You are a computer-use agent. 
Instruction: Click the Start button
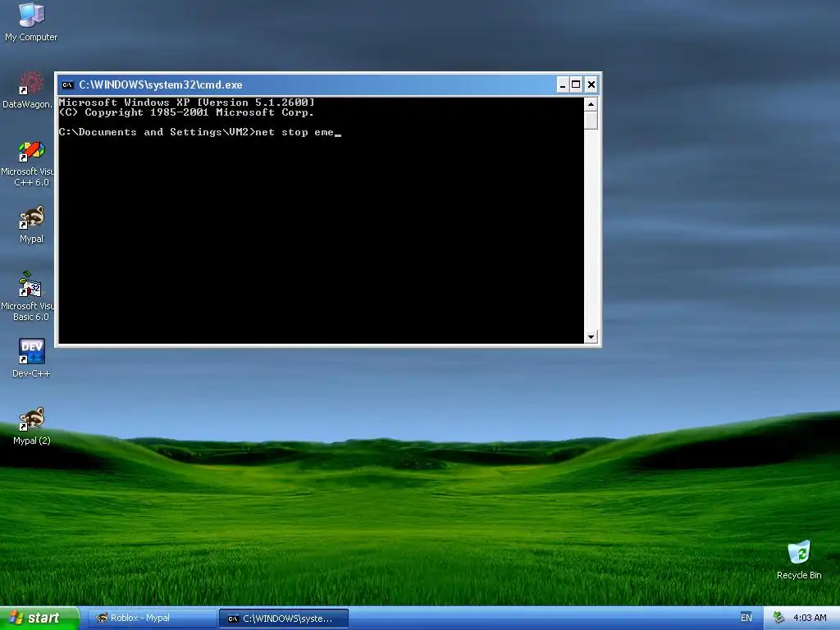pyautogui.click(x=39, y=619)
